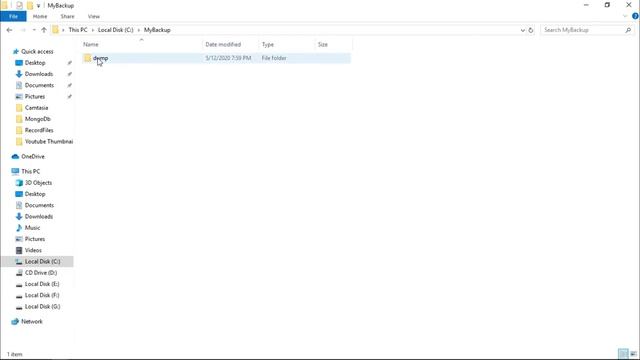Open recent locations dropdown arrow
Screen dimensions: 640x360
34,30
